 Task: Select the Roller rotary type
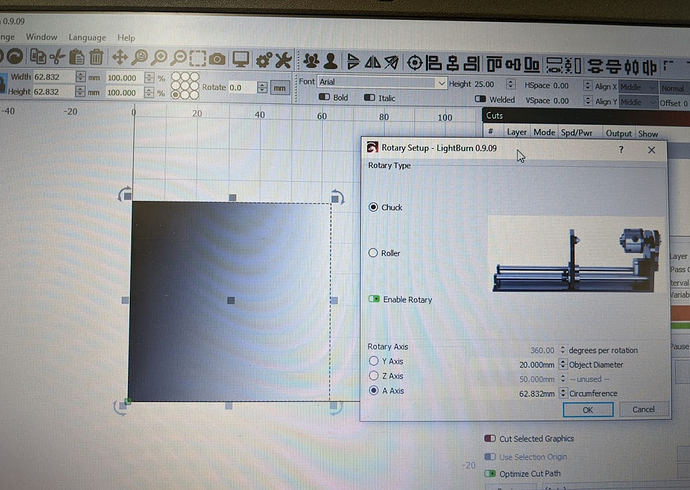[x=375, y=253]
